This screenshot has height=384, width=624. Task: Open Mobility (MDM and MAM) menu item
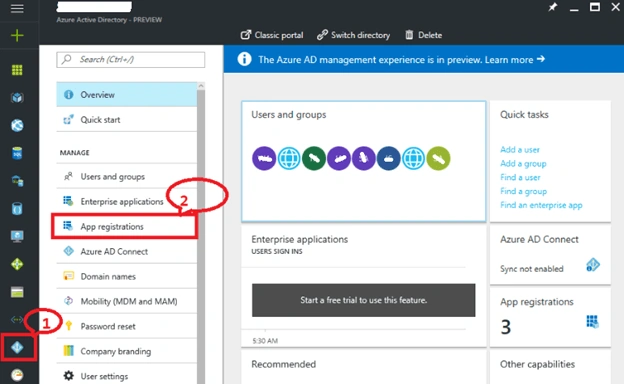point(127,301)
